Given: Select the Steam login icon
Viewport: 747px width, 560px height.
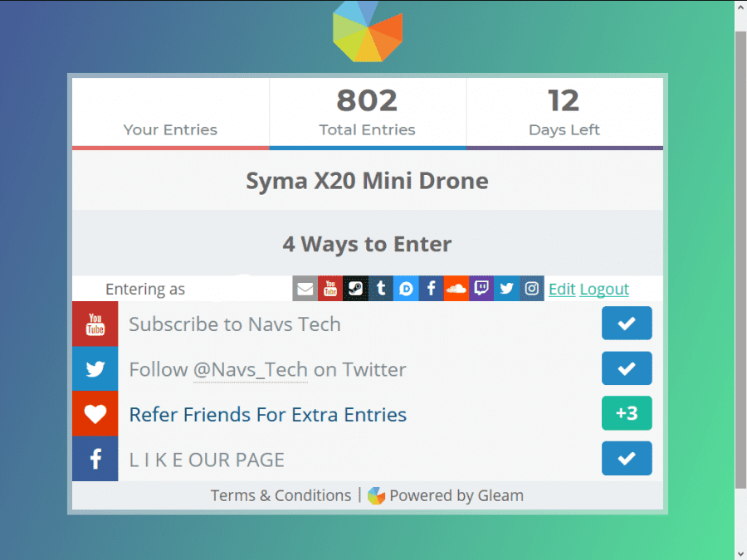Looking at the screenshot, I should tap(355, 289).
